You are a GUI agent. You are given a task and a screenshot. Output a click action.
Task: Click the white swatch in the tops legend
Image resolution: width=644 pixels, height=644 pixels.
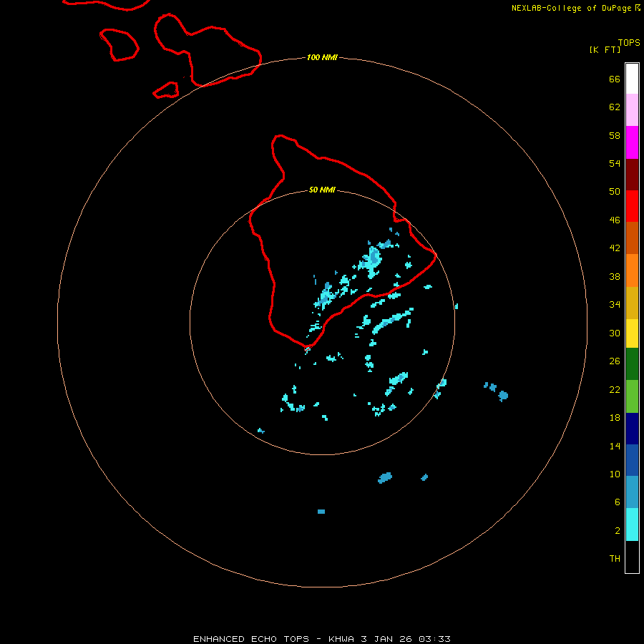[x=632, y=79]
